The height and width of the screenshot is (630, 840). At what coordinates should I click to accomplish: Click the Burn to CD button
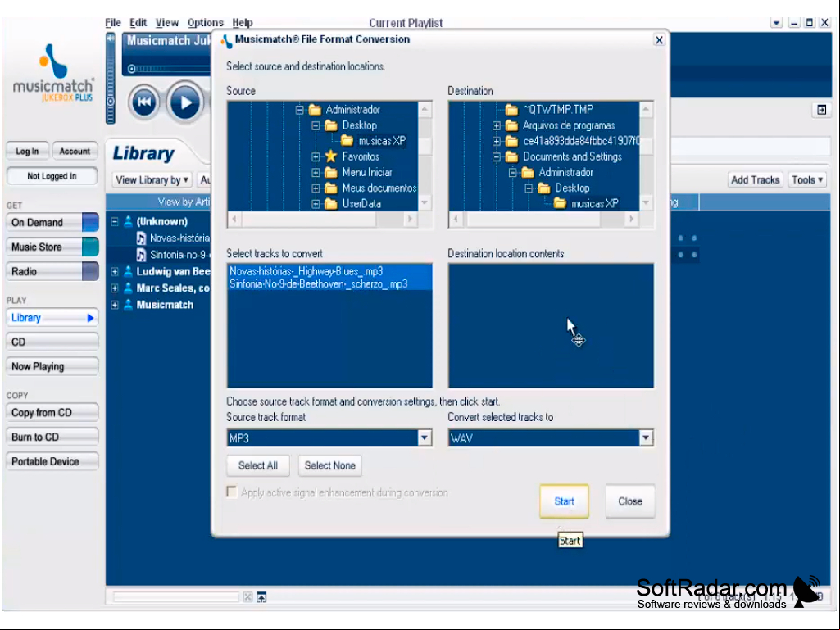tap(52, 437)
